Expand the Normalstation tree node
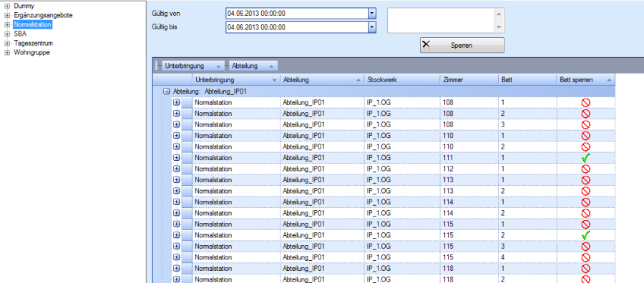Image resolution: width=644 pixels, height=283 pixels. click(7, 24)
